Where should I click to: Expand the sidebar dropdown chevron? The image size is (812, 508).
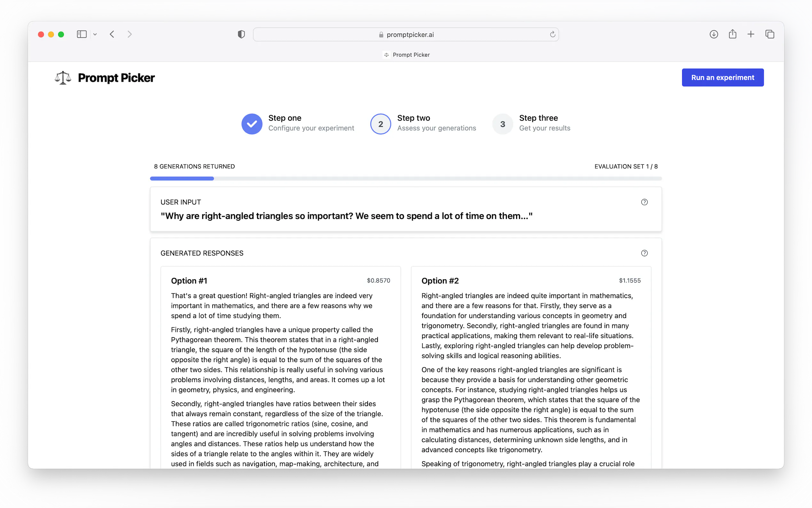click(x=95, y=34)
